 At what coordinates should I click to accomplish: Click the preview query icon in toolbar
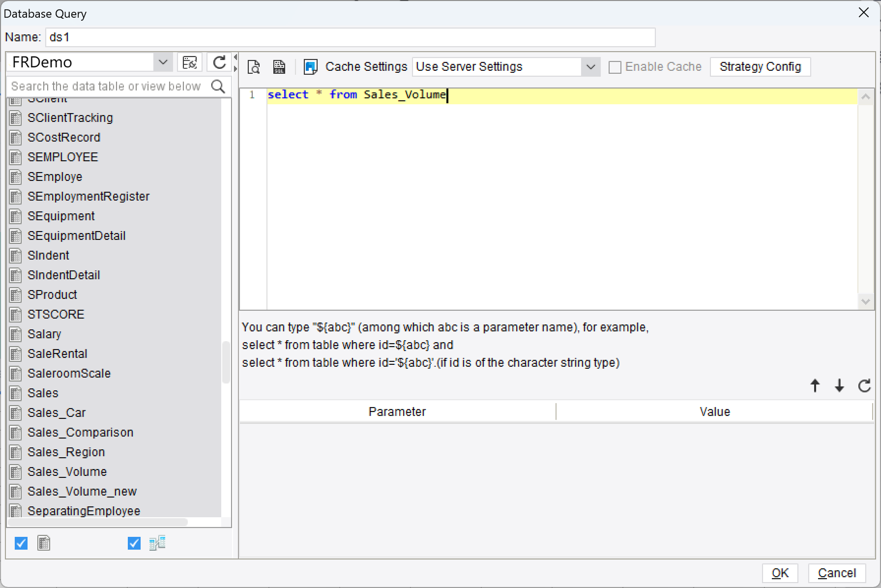coord(254,67)
